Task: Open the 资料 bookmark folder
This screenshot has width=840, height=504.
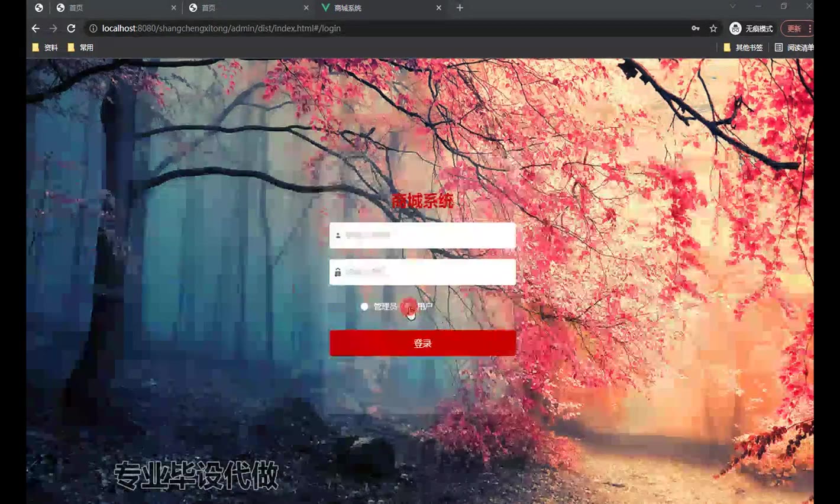Action: (x=45, y=47)
